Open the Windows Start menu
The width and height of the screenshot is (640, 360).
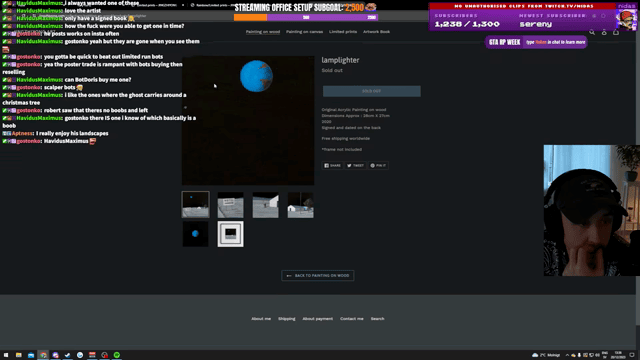[x=6, y=355]
